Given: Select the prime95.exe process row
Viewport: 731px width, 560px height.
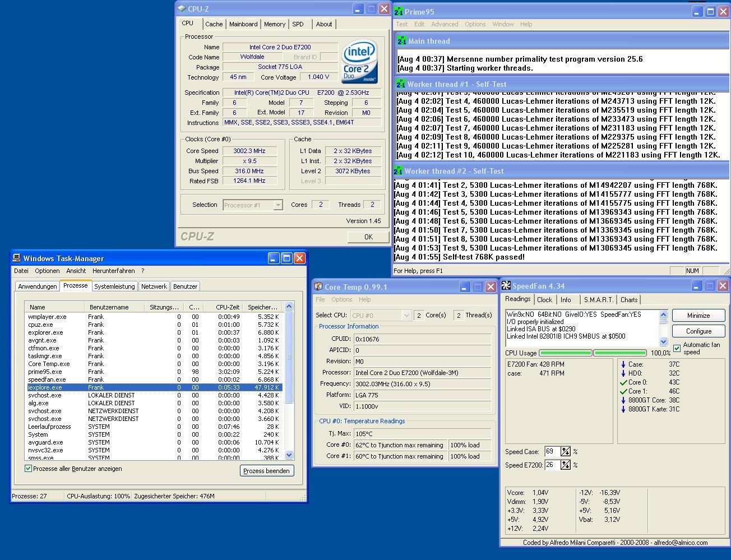Looking at the screenshot, I should pyautogui.click(x=154, y=372).
